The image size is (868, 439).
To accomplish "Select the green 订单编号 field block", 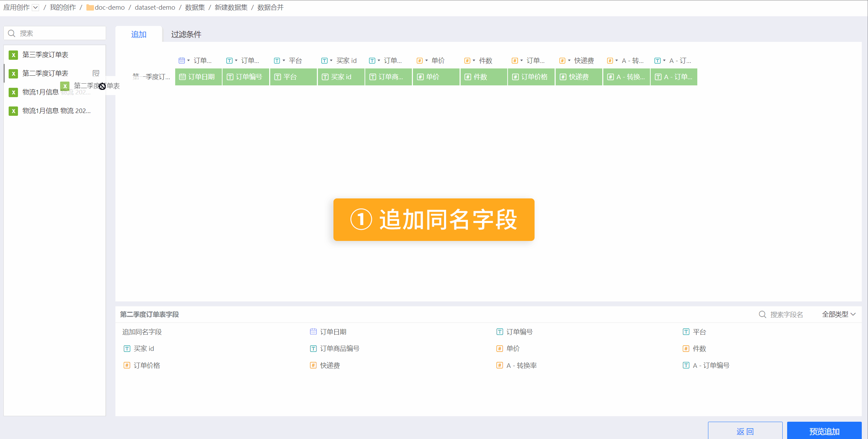I will (x=246, y=77).
